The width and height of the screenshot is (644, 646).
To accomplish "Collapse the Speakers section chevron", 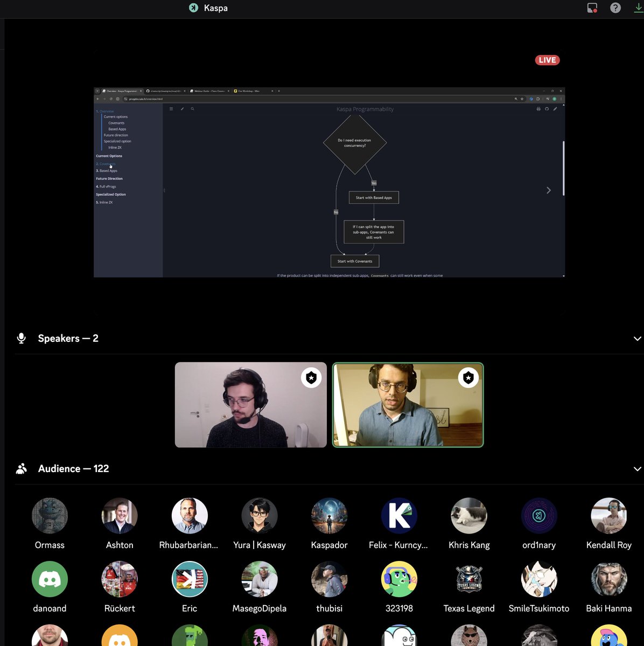I will point(638,339).
